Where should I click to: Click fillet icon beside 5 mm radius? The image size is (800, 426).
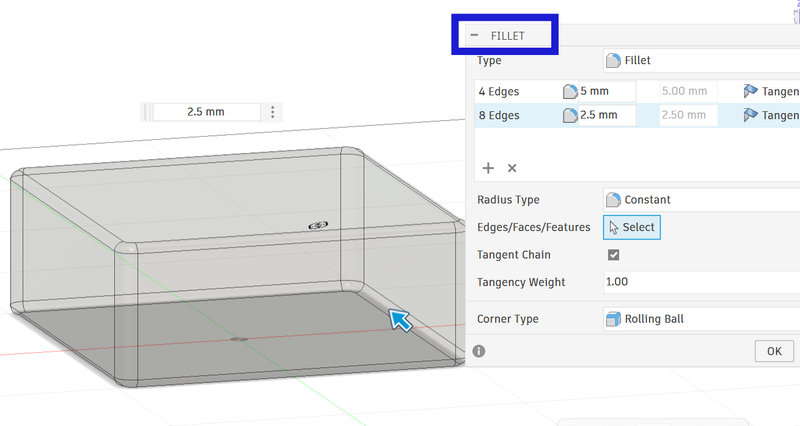click(x=570, y=91)
